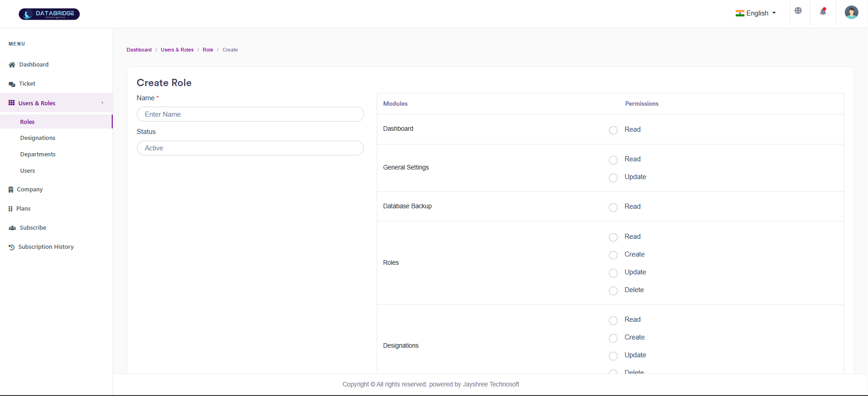This screenshot has width=868, height=396.
Task: Open the Status Active dropdown
Action: 250,148
